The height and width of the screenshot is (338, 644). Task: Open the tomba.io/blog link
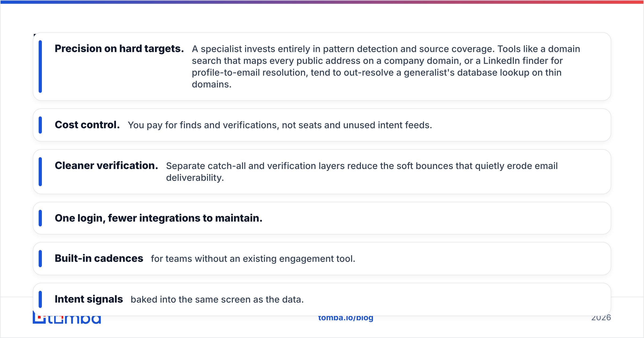[346, 318]
